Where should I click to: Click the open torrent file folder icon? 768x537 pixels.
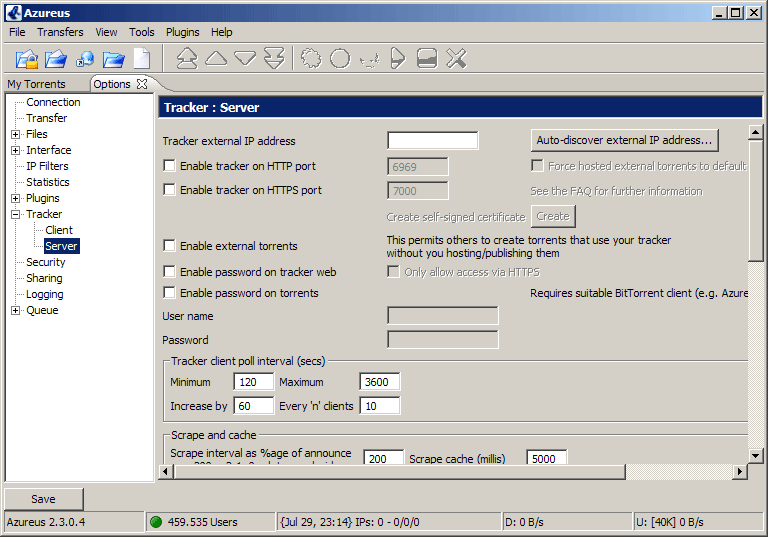pyautogui.click(x=56, y=59)
